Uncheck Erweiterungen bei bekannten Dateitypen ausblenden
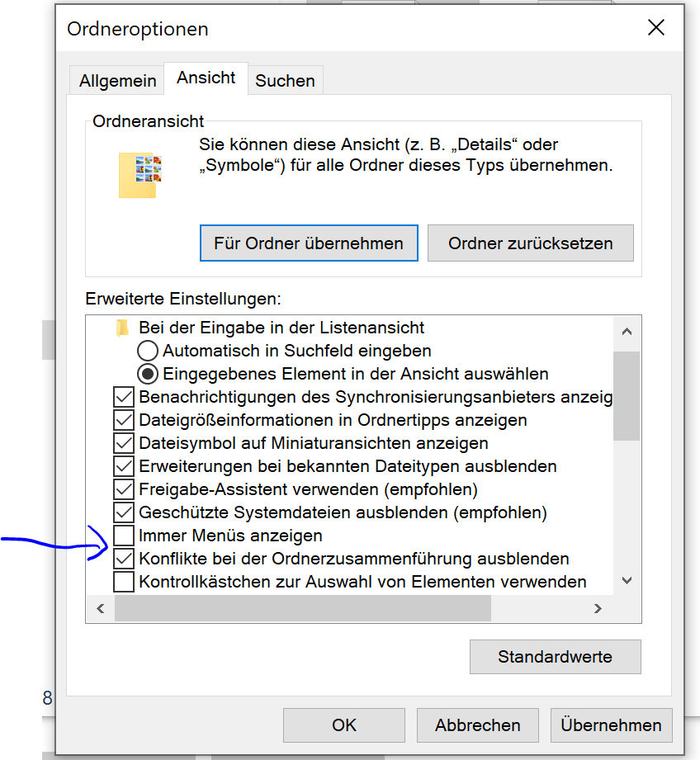 [x=124, y=466]
